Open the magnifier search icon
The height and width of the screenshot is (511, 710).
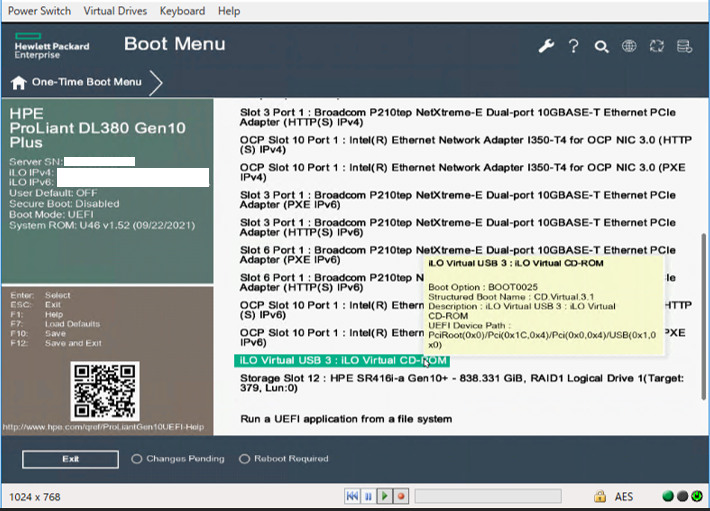point(601,47)
